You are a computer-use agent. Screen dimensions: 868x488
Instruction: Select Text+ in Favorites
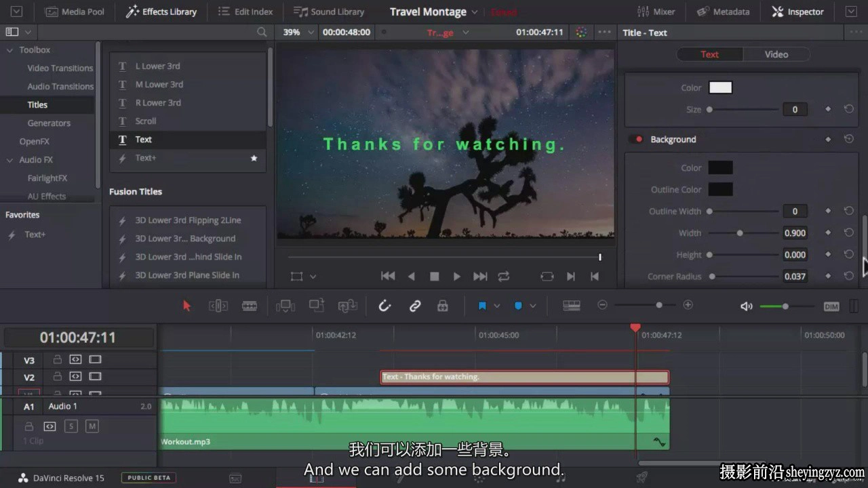point(35,235)
